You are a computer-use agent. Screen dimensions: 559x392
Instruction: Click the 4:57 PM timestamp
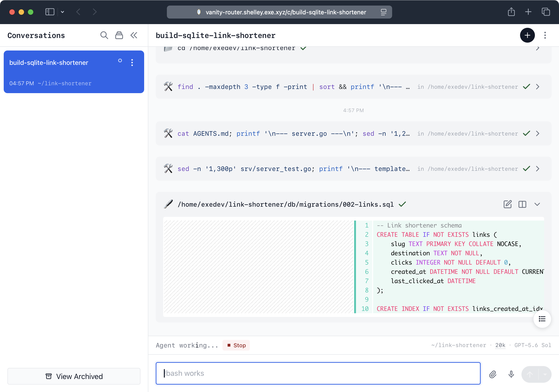pos(353,110)
